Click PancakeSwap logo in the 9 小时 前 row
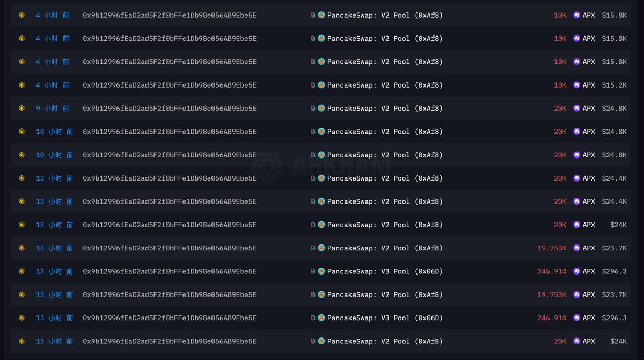The height and width of the screenshot is (360, 644). click(x=321, y=109)
